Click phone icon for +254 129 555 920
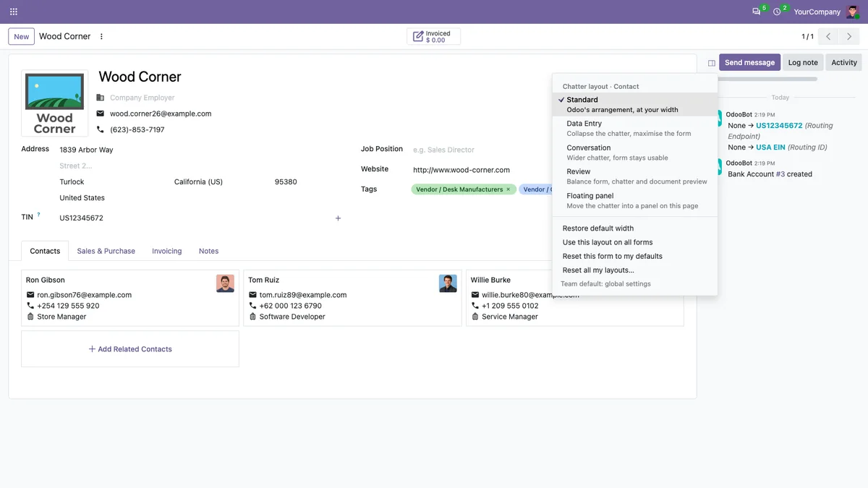This screenshot has width=868, height=488. [x=30, y=306]
